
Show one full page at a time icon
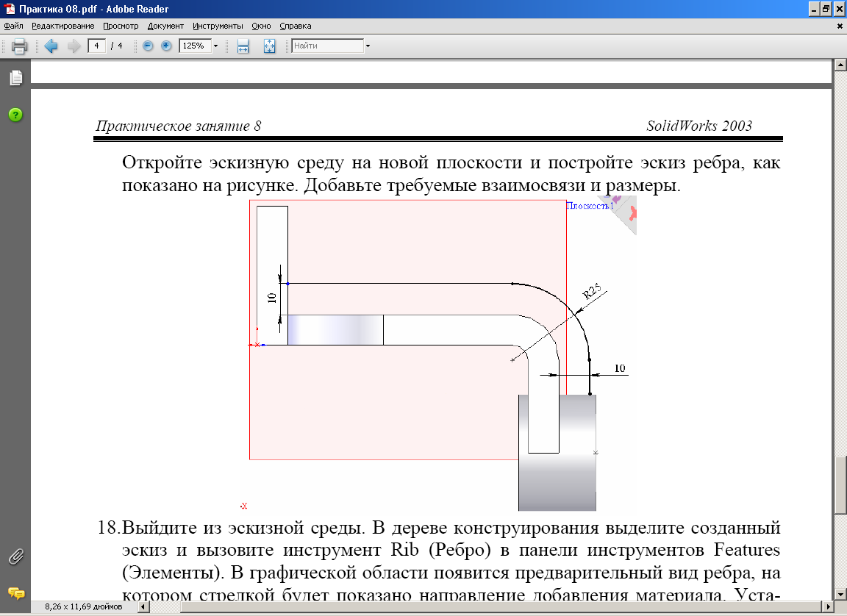coord(269,46)
